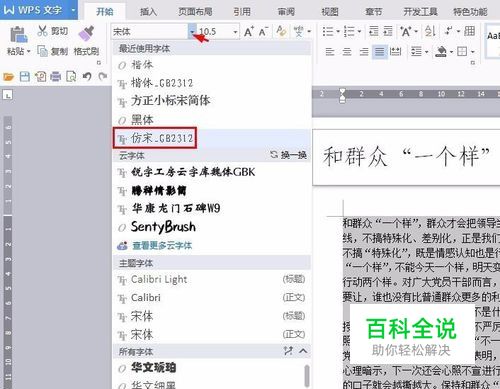The image size is (500, 389).
Task: Select 楷体_GB2312 font
Action: [211, 83]
